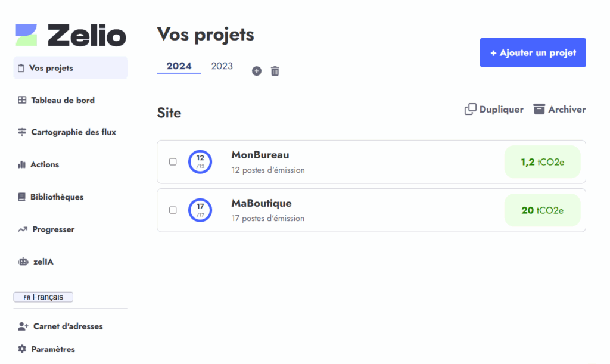Click the trash icon to delete a year
Screen dimensions: 610x364
click(275, 71)
